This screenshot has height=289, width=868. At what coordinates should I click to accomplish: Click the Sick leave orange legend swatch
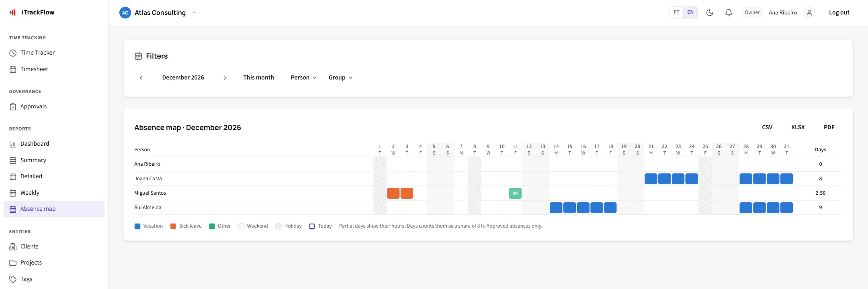click(173, 226)
